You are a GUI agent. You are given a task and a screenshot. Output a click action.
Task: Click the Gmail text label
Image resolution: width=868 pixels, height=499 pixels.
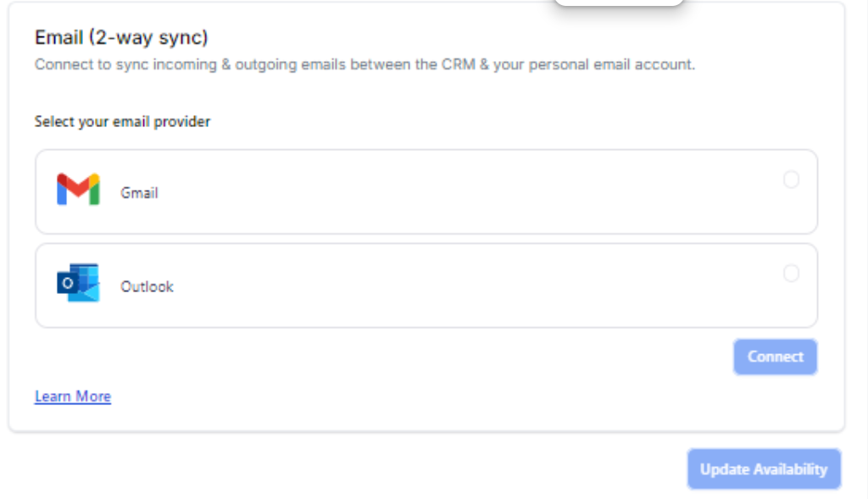click(139, 193)
